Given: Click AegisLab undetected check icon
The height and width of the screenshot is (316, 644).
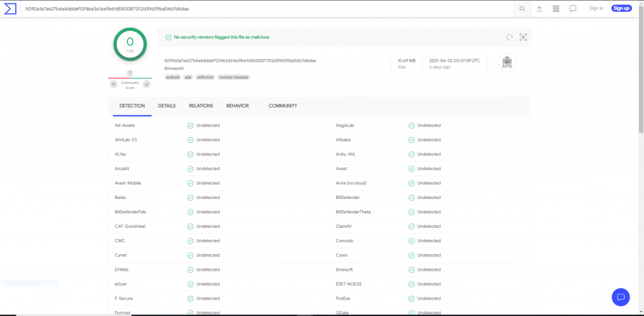Looking at the screenshot, I should point(411,125).
